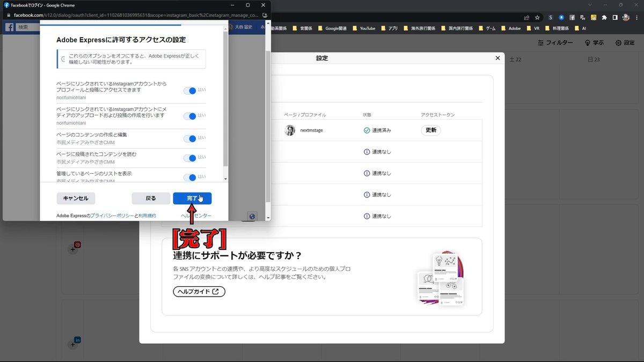Click the 更新 access token button
This screenshot has width=644, height=362.
click(431, 130)
